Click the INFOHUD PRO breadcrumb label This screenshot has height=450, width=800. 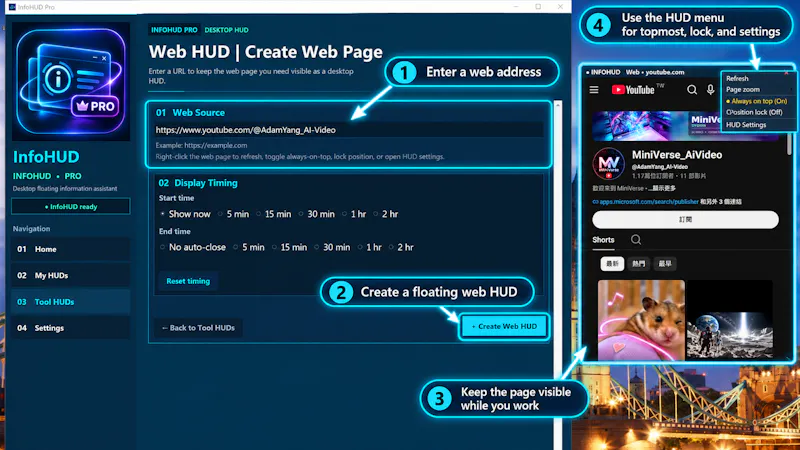coord(174,30)
